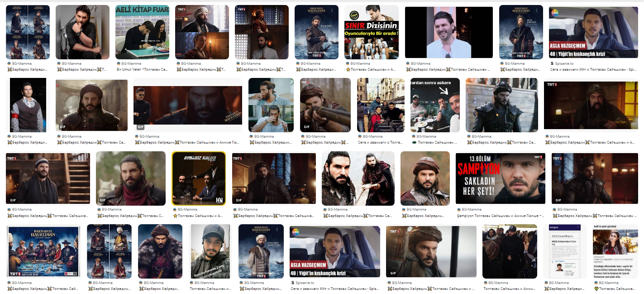Image resolution: width=644 pixels, height=294 pixels.
Task: Click GIF badge on the white cat image
Action: pyautogui.click(x=103, y=200)
